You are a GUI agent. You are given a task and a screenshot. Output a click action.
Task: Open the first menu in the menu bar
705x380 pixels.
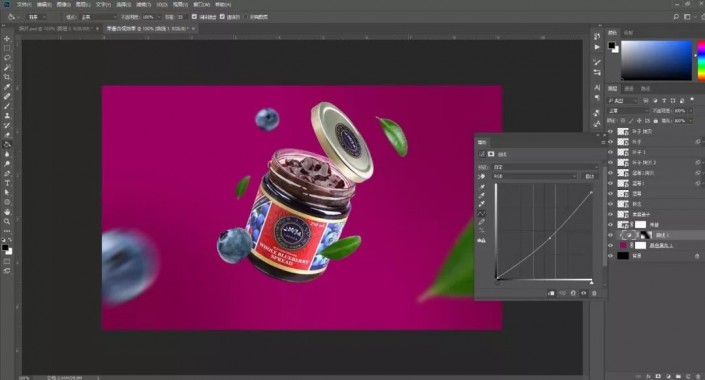[x=24, y=4]
